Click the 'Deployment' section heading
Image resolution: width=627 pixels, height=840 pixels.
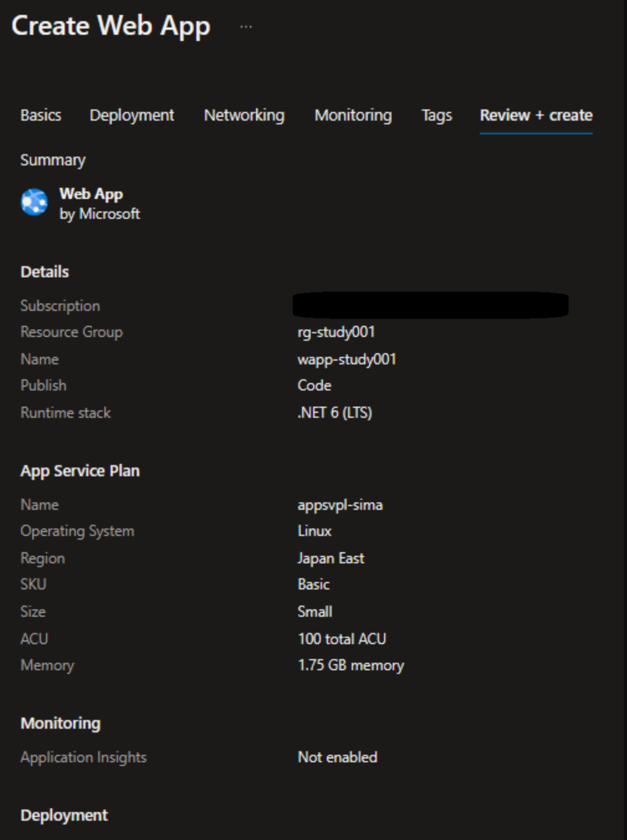(64, 815)
